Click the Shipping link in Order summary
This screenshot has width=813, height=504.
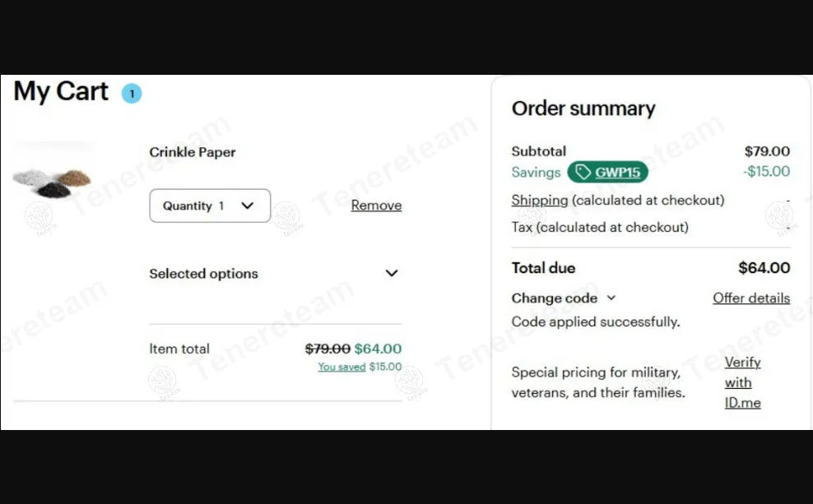(539, 200)
